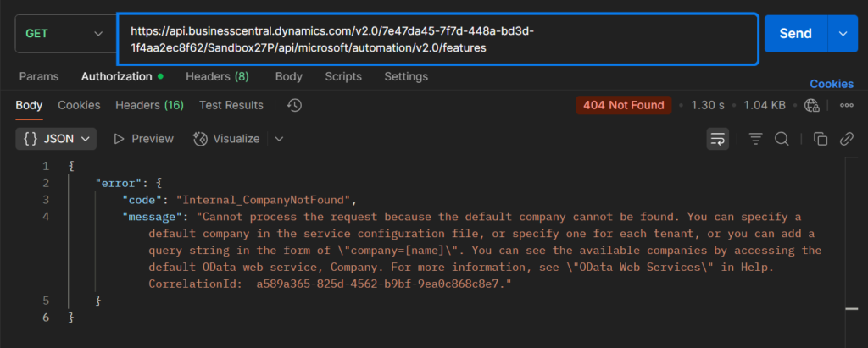Open the response history clock icon
Image resolution: width=868 pixels, height=348 pixels.
coord(294,105)
